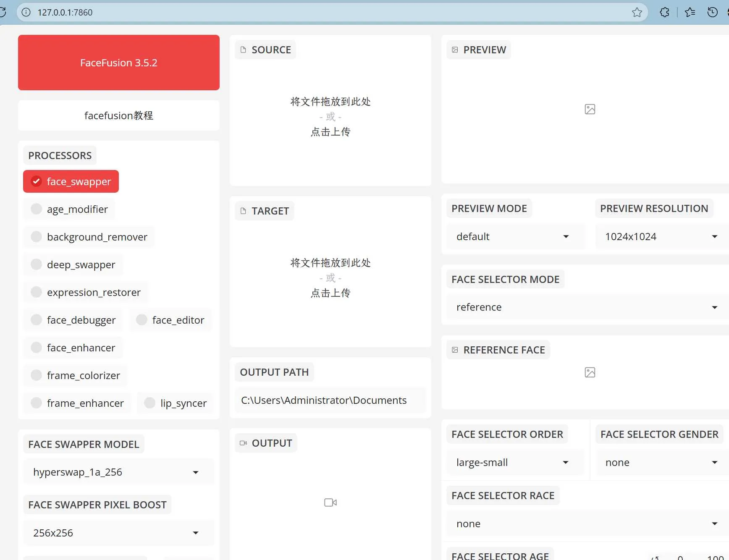This screenshot has width=729, height=560.
Task: Click the image placeholder icon in PREVIEW panel
Action: point(590,109)
